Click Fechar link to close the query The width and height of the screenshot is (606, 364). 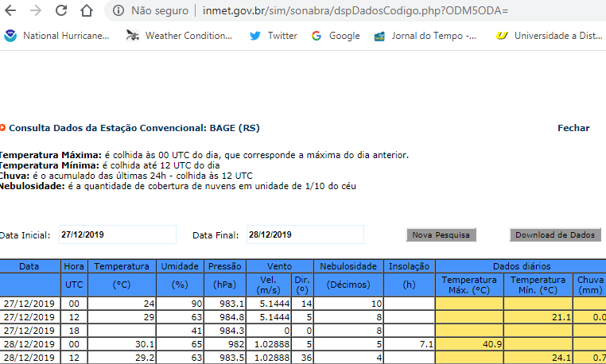[573, 128]
